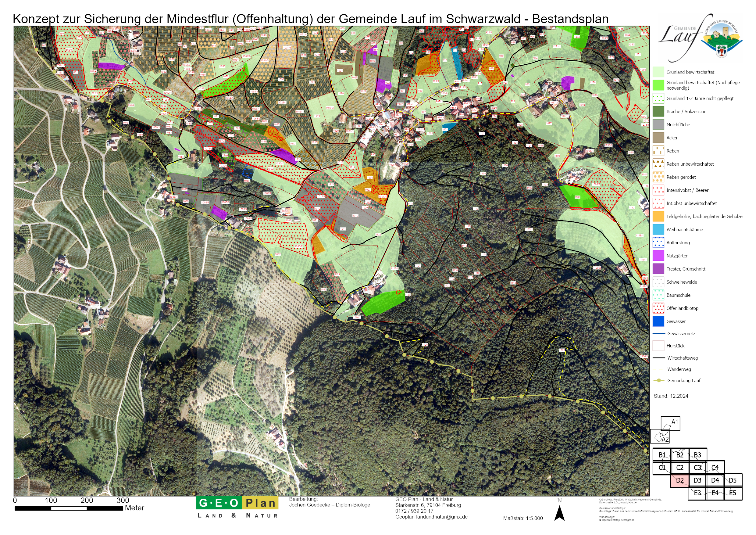Click the Feldgehölze orange legend swatch
Image resolution: width=756 pixels, height=535 pixels.
click(658, 216)
